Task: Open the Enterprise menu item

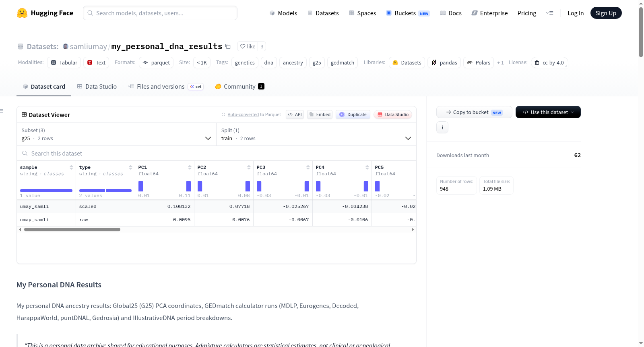Action: click(490, 13)
